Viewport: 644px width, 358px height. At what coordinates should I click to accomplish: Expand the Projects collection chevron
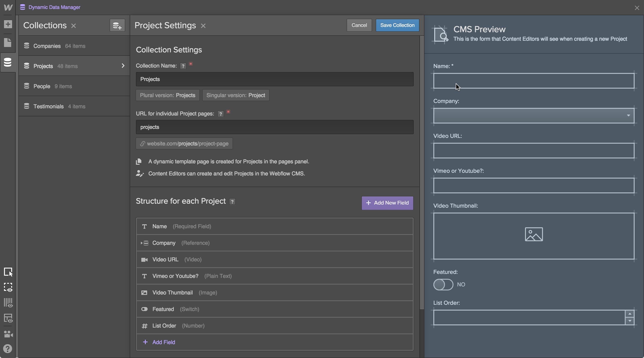pyautogui.click(x=123, y=66)
